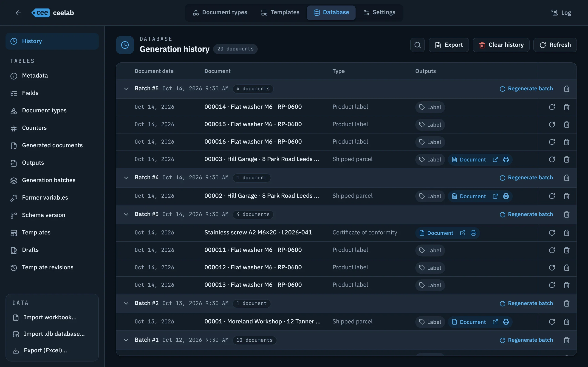Viewport: 588px width, 367px height.
Task: Open the Label output for 000011
Action: click(430, 250)
